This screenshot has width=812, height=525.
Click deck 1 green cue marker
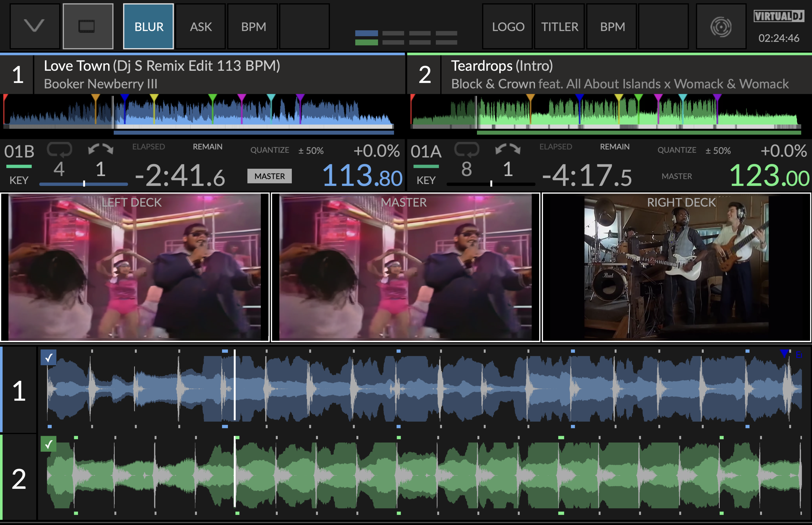(213, 98)
